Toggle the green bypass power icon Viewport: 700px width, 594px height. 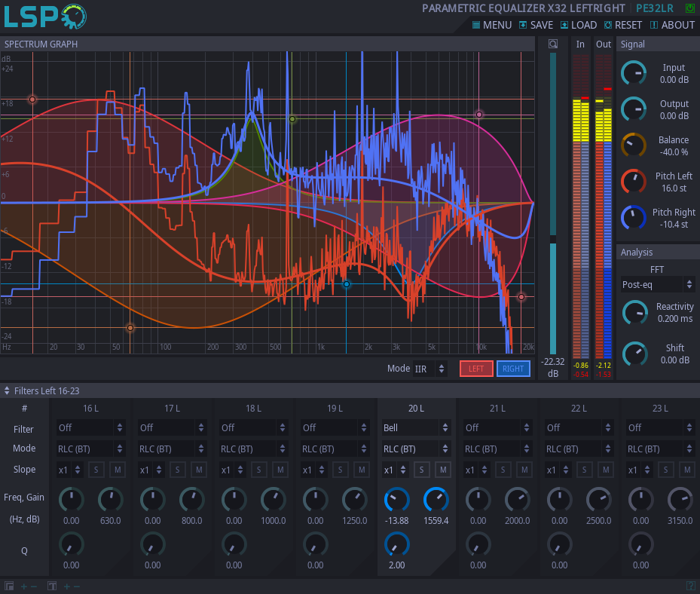(x=689, y=8)
